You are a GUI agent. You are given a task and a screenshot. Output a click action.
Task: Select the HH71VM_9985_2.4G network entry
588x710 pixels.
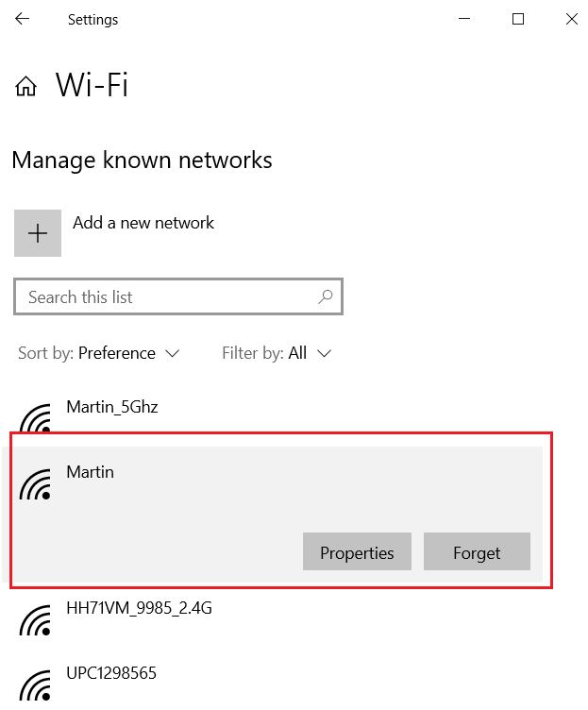[272, 617]
